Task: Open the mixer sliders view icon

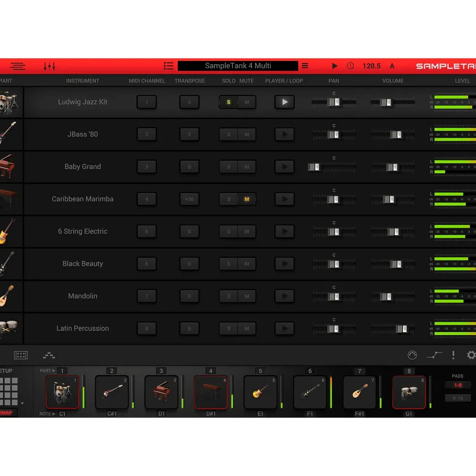Action: [49, 66]
